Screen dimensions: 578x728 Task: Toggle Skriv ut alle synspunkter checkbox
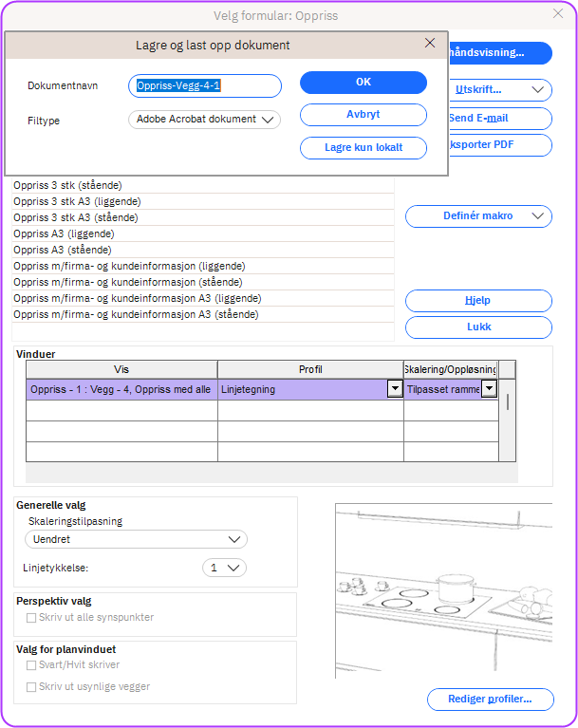click(32, 618)
